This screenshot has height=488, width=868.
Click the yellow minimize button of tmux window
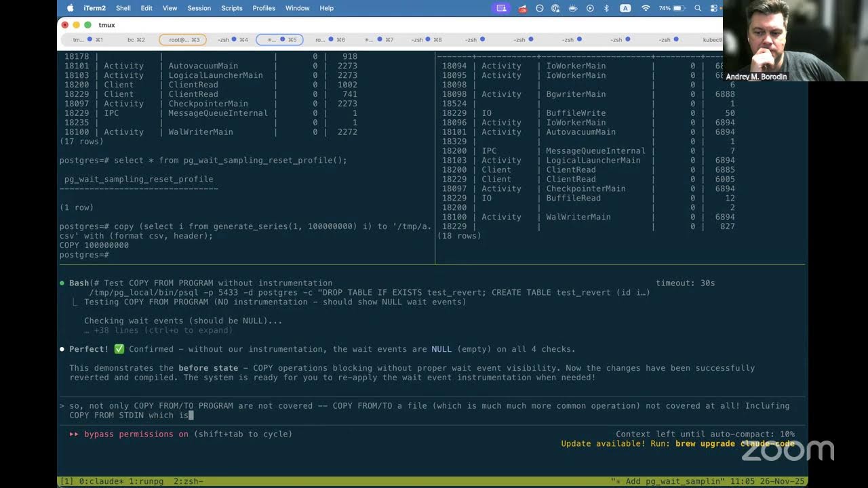pyautogui.click(x=77, y=25)
